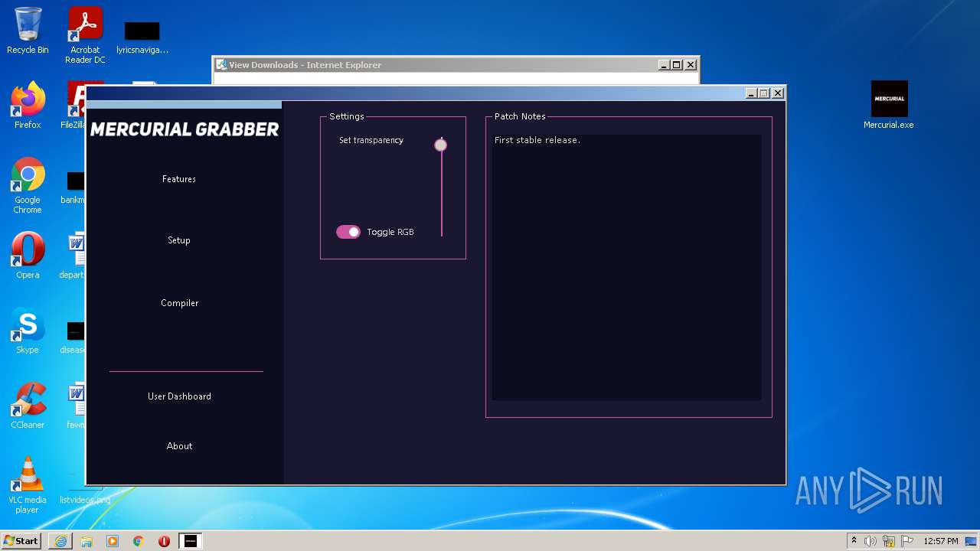The image size is (980, 551).
Task: Click the Mercurial Grabber logo title
Action: (185, 129)
